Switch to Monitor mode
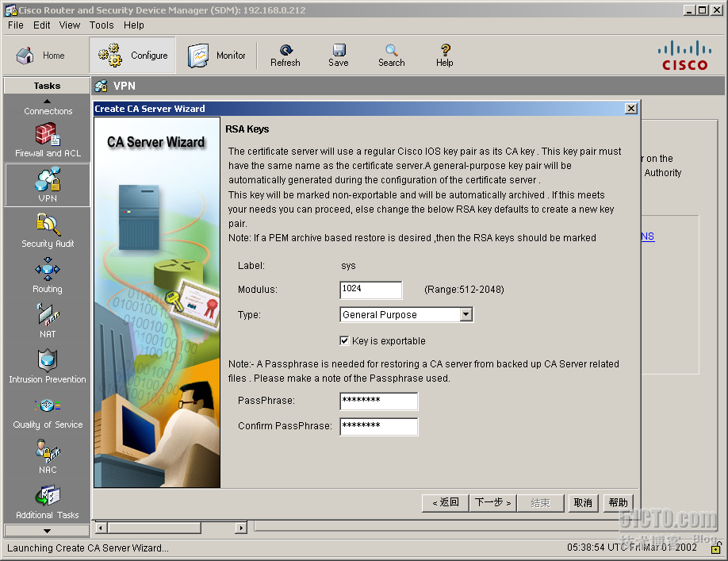 (216, 56)
